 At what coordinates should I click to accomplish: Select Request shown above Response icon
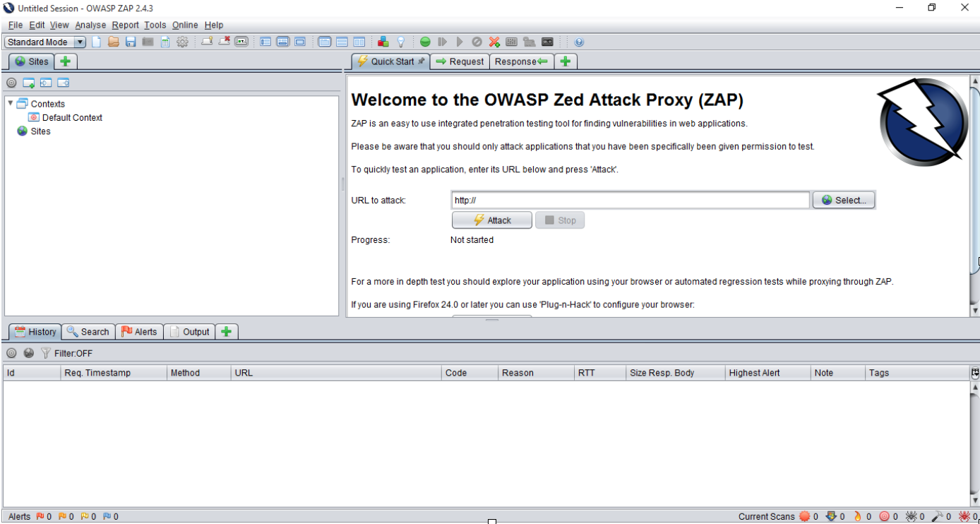click(342, 42)
